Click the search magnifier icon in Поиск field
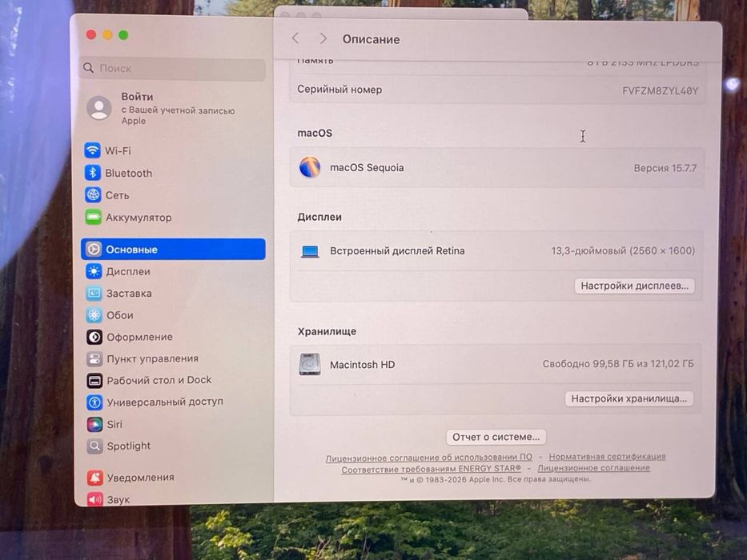 (89, 68)
